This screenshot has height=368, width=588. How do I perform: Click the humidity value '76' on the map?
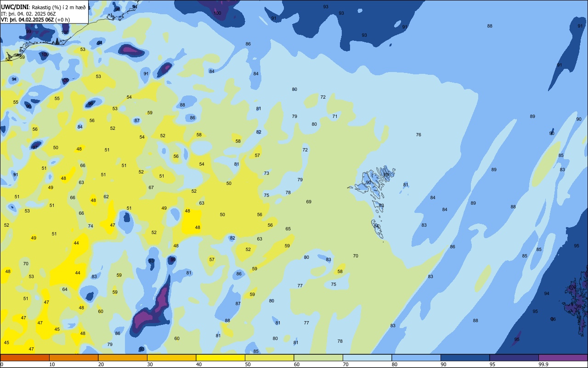[x=418, y=135]
